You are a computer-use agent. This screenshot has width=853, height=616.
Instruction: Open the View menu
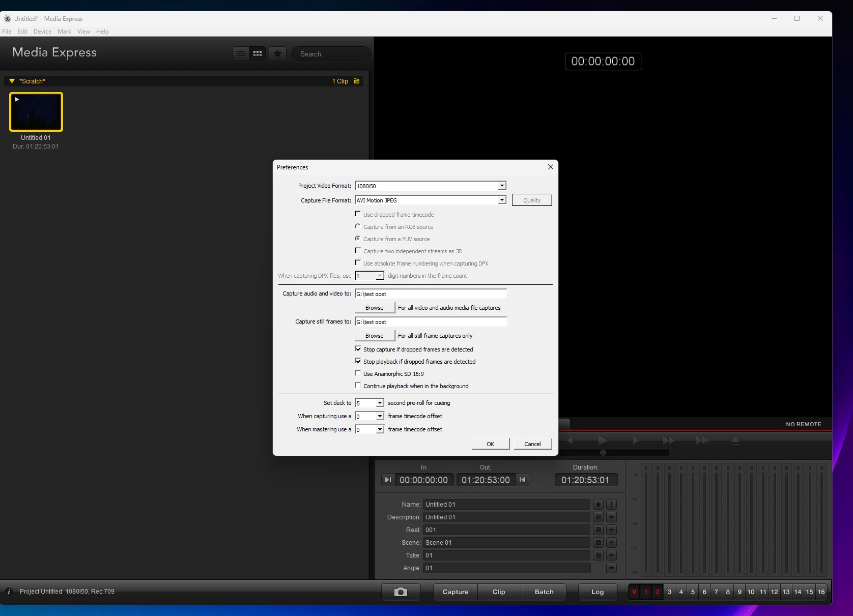tap(83, 31)
